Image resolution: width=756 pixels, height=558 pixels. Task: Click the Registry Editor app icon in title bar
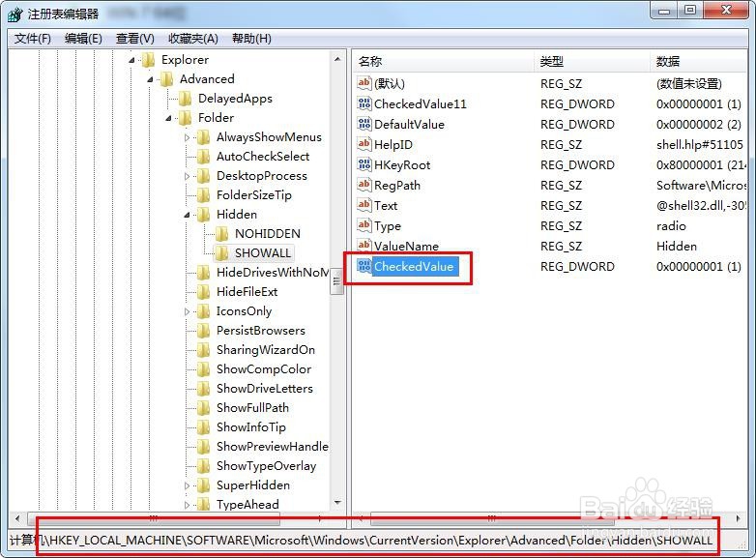pos(15,14)
